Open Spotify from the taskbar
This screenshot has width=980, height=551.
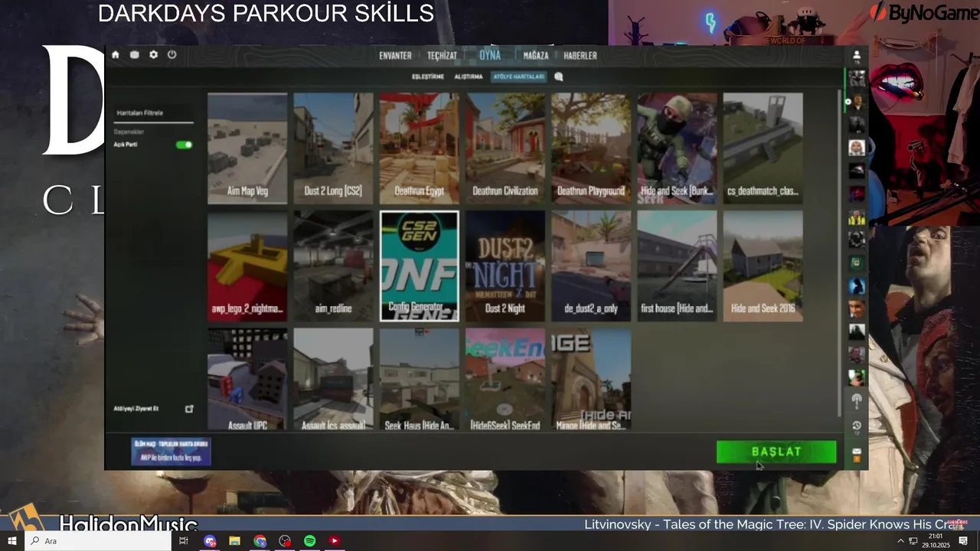309,541
